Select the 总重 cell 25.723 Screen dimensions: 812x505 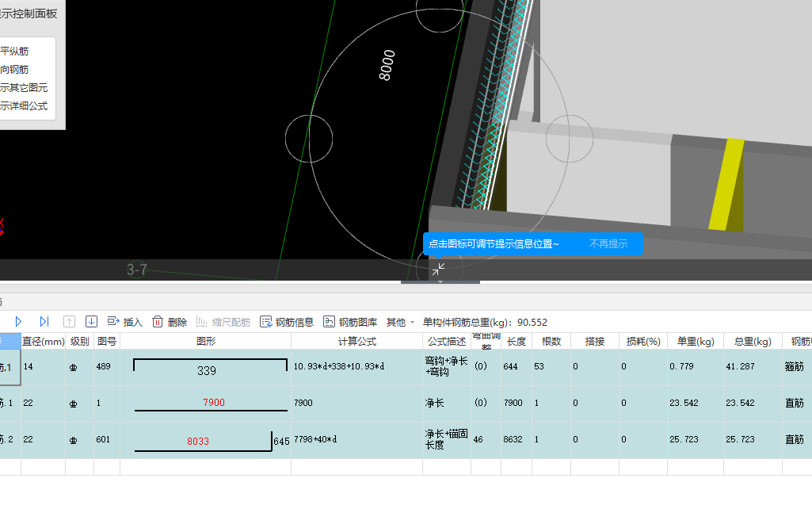(753, 439)
